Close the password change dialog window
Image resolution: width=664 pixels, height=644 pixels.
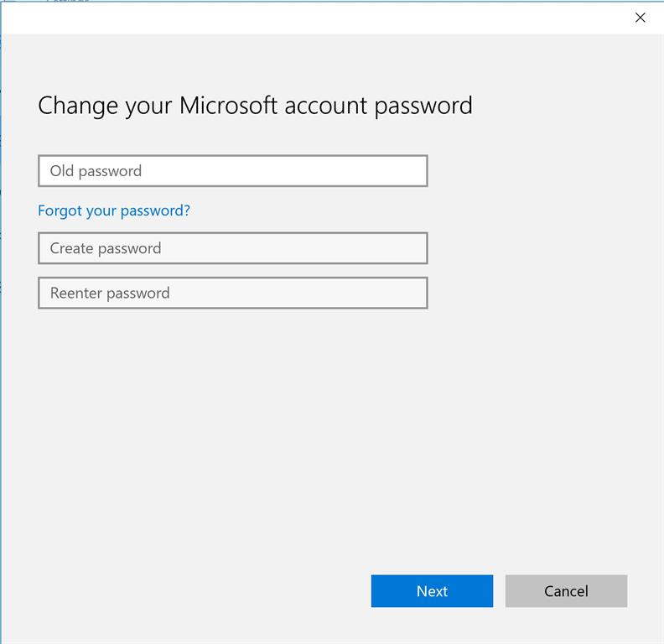[x=641, y=18]
